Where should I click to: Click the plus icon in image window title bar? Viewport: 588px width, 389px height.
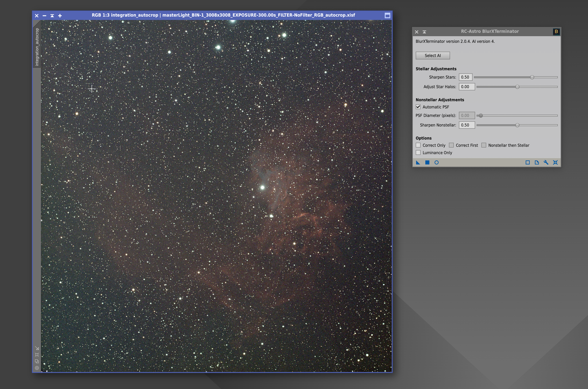tap(60, 16)
